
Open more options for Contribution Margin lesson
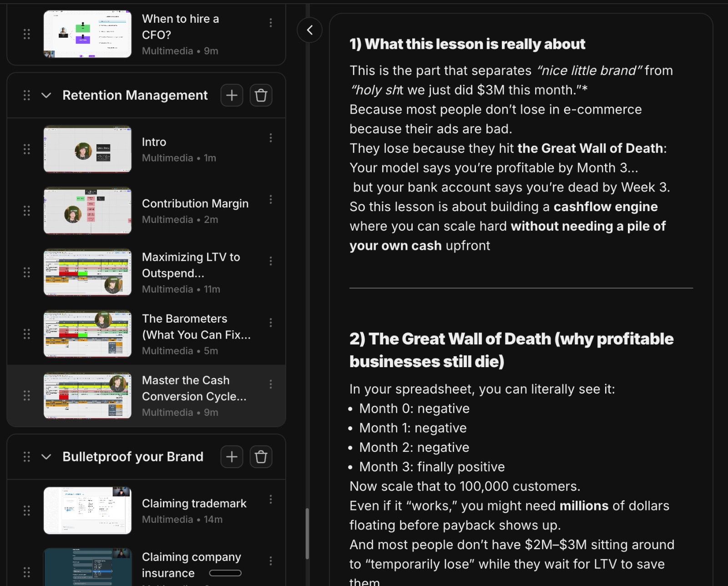click(x=271, y=199)
